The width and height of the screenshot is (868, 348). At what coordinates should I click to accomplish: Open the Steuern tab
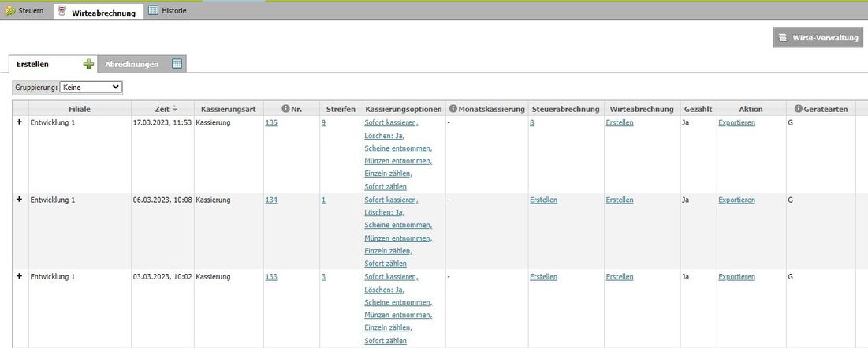coord(25,10)
